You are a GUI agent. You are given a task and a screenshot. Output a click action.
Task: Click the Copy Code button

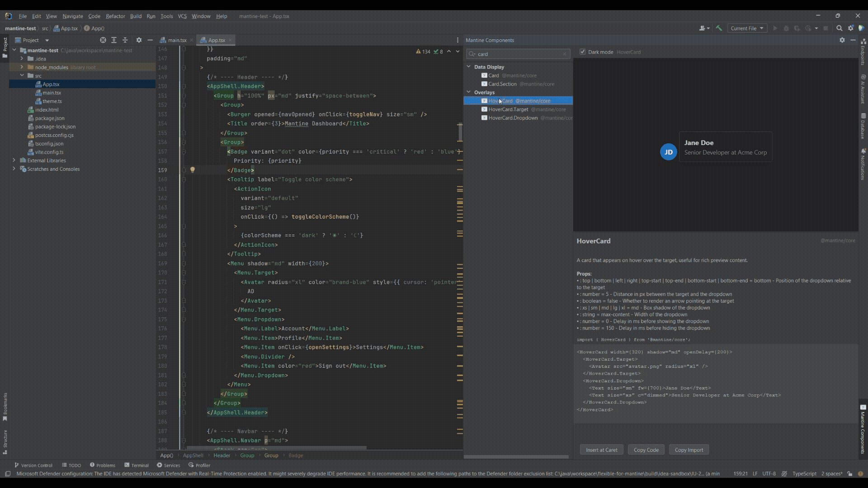click(x=646, y=450)
